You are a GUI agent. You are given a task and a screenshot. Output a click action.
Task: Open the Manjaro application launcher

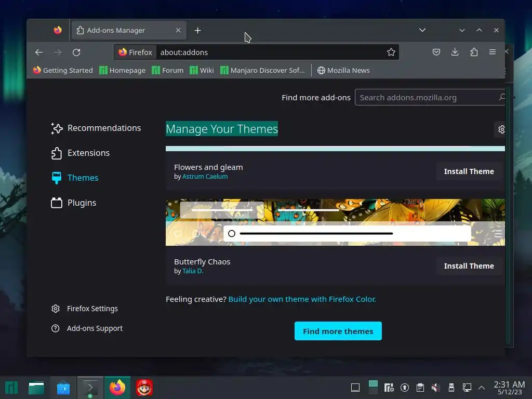(11, 388)
